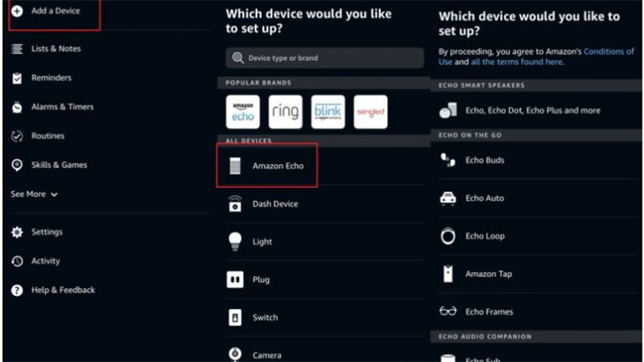Viewport: 644px width, 362px height.
Task: Open Help & Feedback menu entry
Action: (x=63, y=290)
